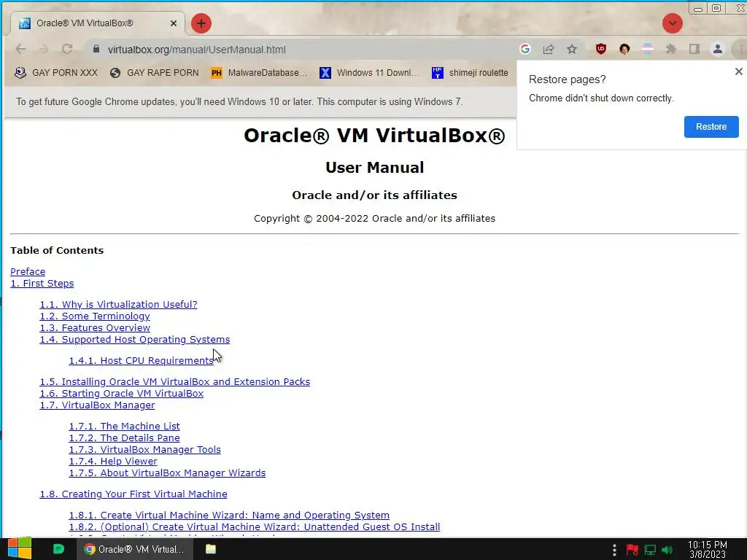Open the network tray icon
This screenshot has height=560, width=747.
click(650, 550)
